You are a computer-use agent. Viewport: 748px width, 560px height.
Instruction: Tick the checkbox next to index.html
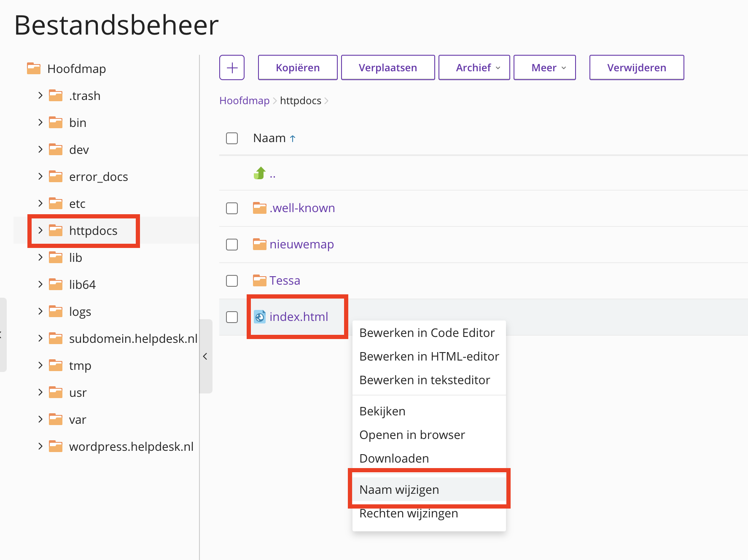[x=232, y=317]
